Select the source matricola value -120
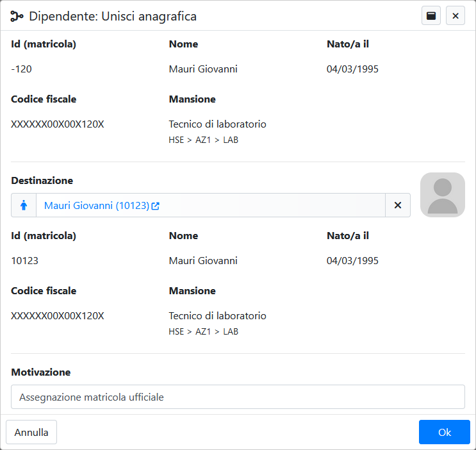This screenshot has width=476, height=450. [21, 69]
